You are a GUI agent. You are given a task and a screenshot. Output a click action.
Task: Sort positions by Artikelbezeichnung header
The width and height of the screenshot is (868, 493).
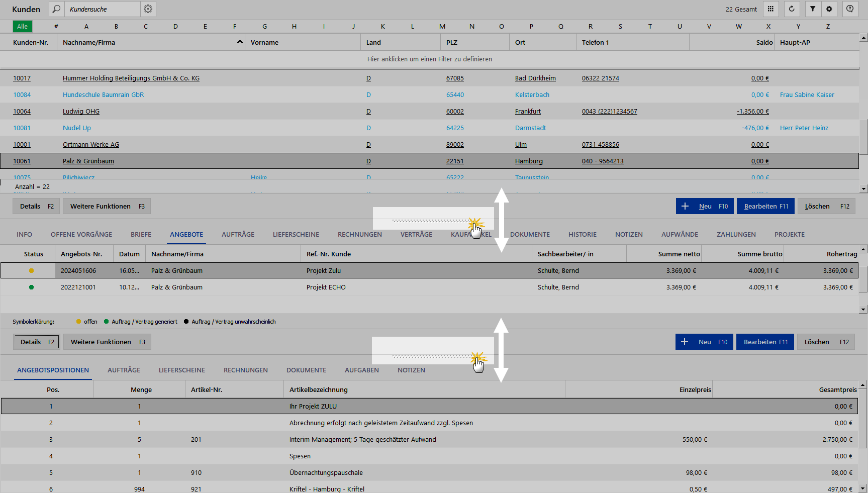(x=425, y=389)
